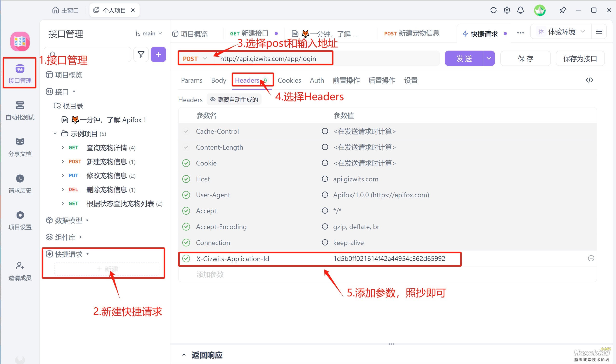This screenshot has height=364, width=616.
Task: Click the pin window icon
Action: click(563, 10)
